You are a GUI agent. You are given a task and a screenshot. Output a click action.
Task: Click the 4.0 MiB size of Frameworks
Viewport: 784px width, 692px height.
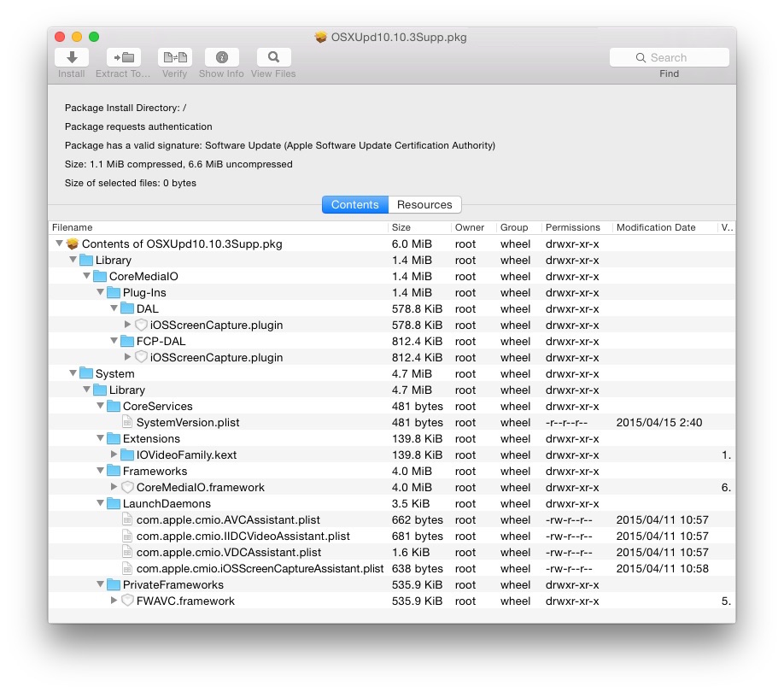(412, 471)
